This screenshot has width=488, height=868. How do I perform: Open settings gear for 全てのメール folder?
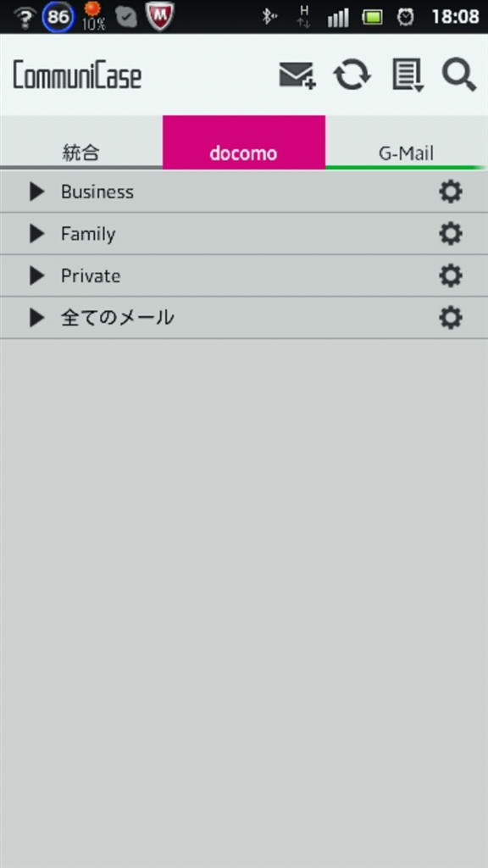[451, 318]
